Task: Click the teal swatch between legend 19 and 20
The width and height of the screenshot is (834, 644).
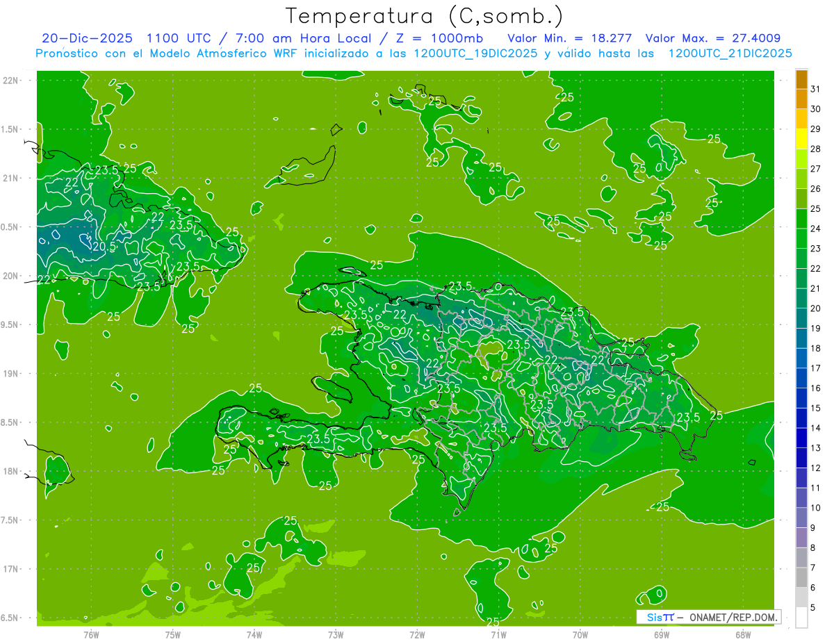Action: [x=802, y=318]
